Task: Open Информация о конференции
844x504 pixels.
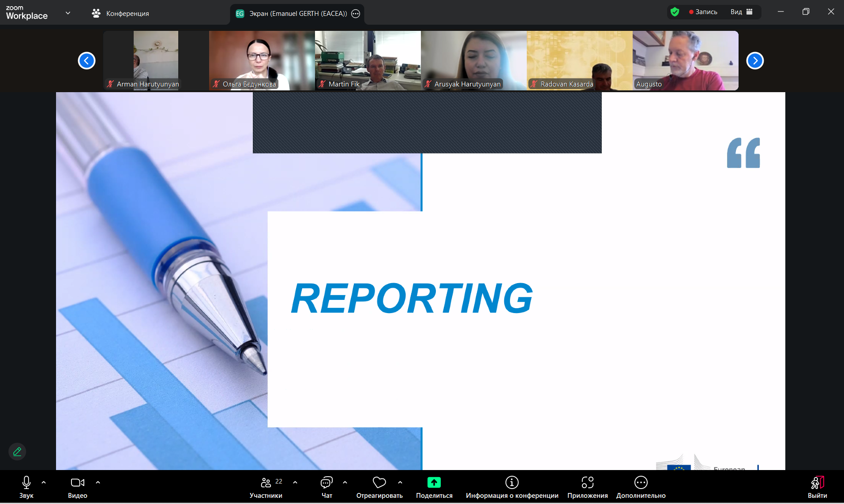Action: (512, 487)
